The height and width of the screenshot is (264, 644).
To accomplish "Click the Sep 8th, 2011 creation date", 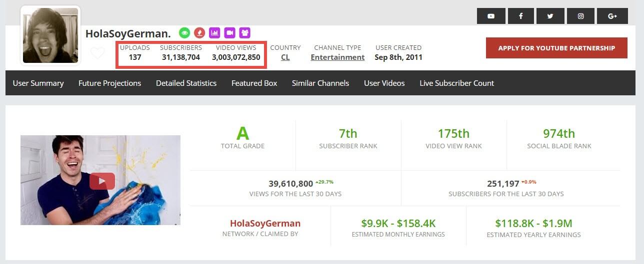I will click(398, 57).
